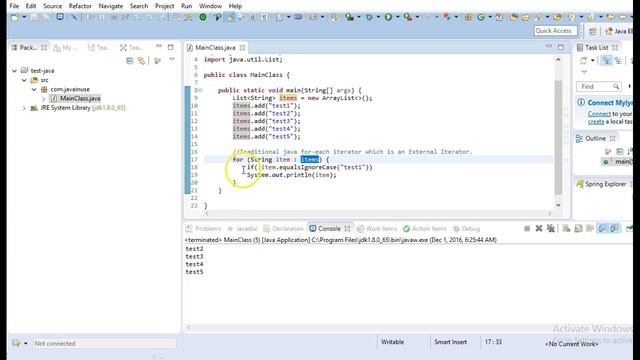Switch to the Action Items tab
This screenshot has width=640, height=360.
coord(425,229)
